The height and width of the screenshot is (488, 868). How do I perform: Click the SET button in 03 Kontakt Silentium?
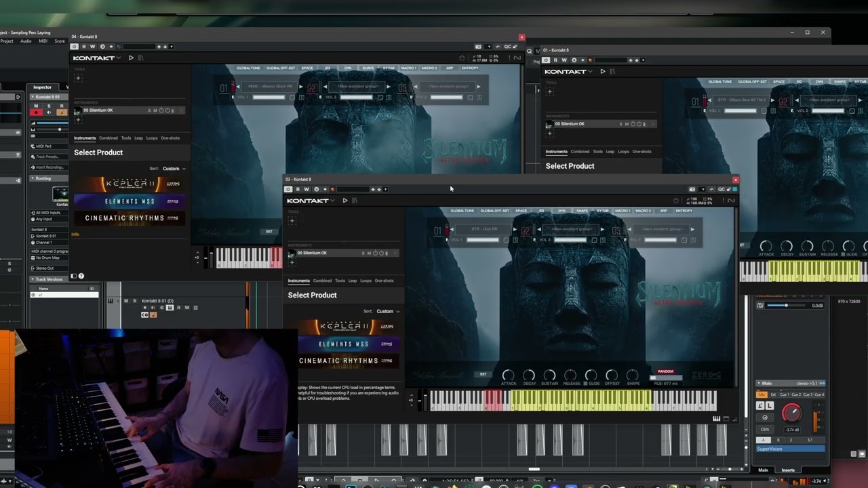tap(483, 374)
